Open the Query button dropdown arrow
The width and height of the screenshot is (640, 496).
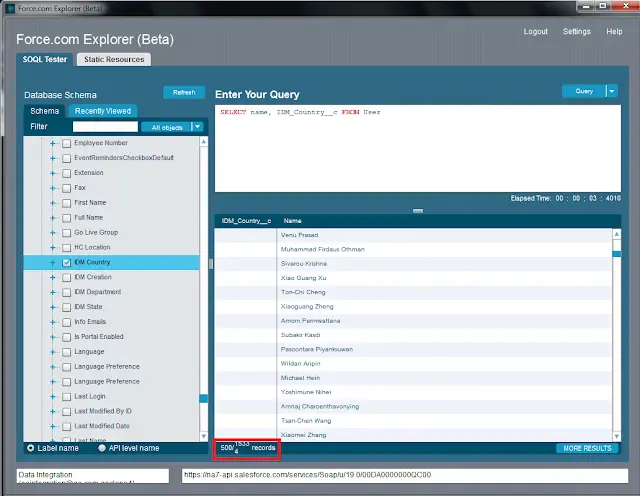click(612, 91)
